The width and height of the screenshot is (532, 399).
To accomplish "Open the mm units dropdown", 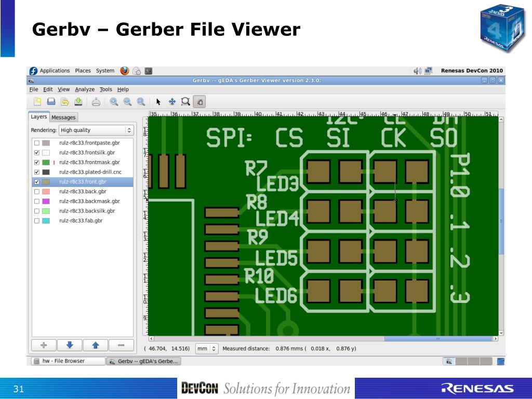I will pos(206,349).
